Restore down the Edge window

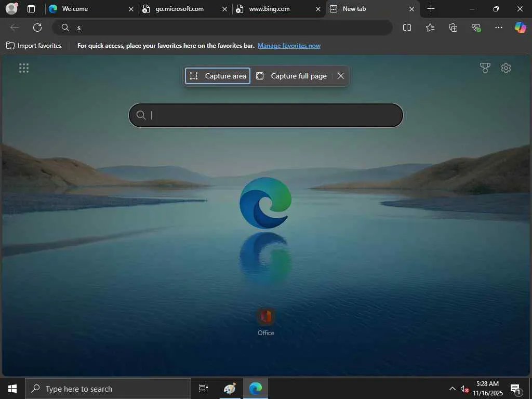[496, 9]
